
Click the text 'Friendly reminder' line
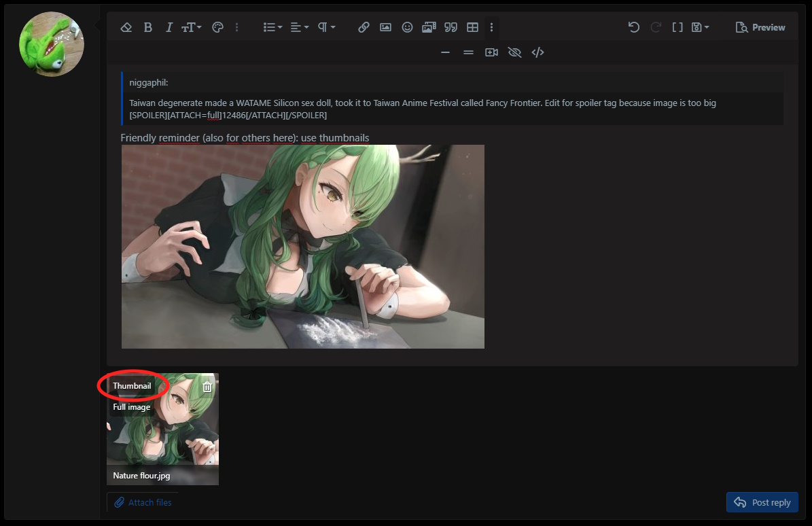click(245, 138)
